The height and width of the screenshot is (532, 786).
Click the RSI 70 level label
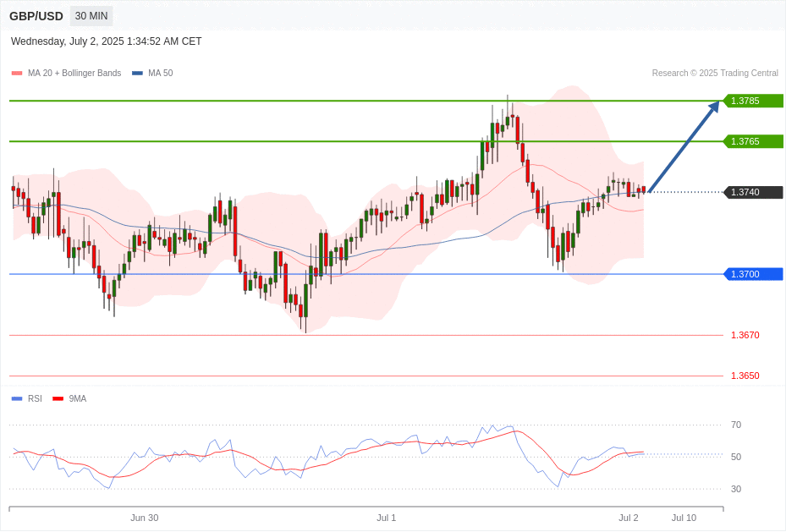[x=736, y=425]
